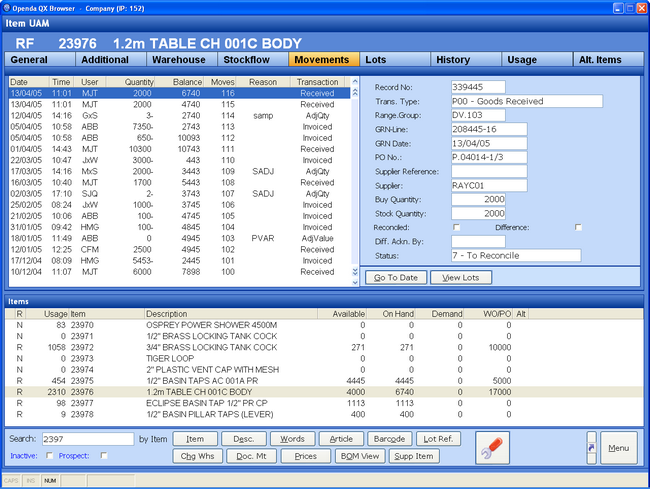Select item 23973 TIGER LOOP
Screen dimensions: 650x489
[324, 358]
